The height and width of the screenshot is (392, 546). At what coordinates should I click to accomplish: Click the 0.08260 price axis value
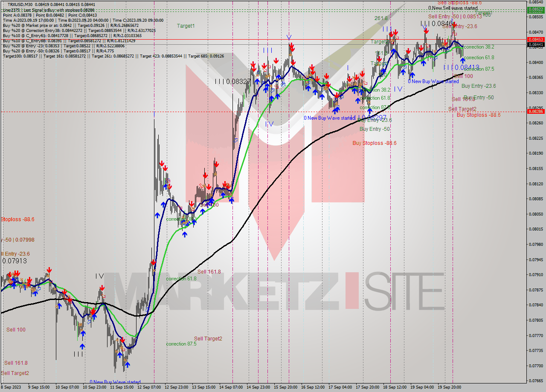[536, 123]
